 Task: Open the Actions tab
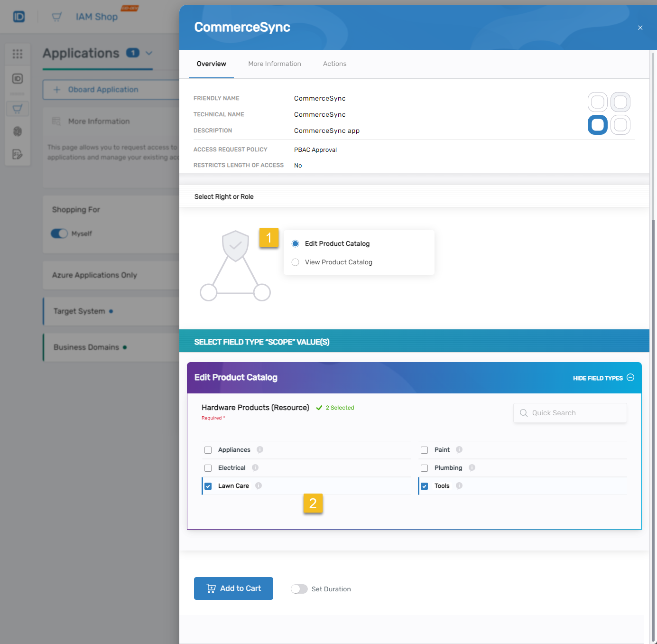tap(334, 64)
